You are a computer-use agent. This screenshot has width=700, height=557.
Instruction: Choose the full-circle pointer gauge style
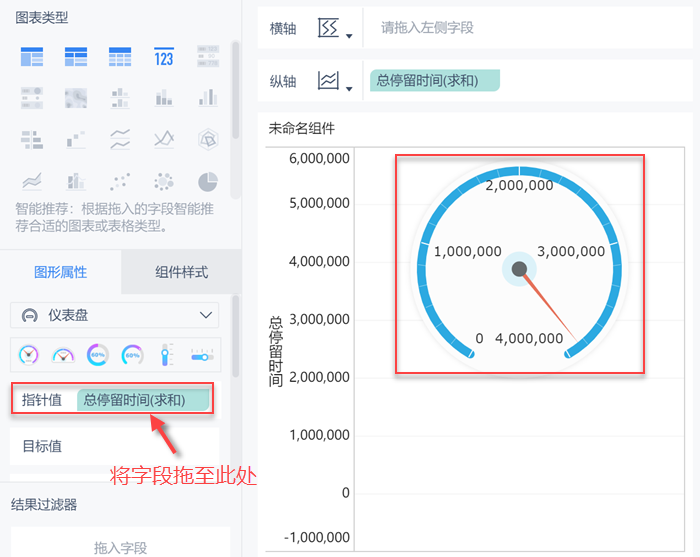(x=29, y=355)
